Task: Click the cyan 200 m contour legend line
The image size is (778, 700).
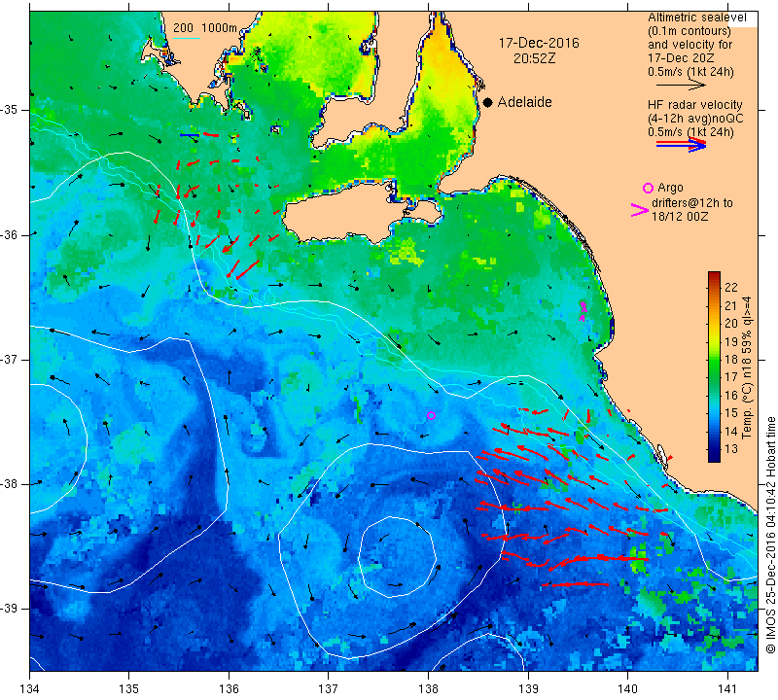Action: (x=186, y=38)
